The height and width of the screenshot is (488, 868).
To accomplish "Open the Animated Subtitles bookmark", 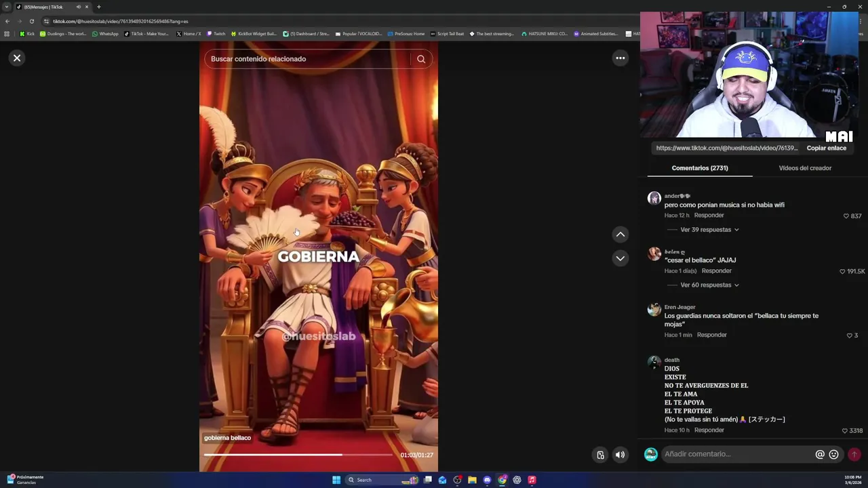I will pyautogui.click(x=596, y=34).
